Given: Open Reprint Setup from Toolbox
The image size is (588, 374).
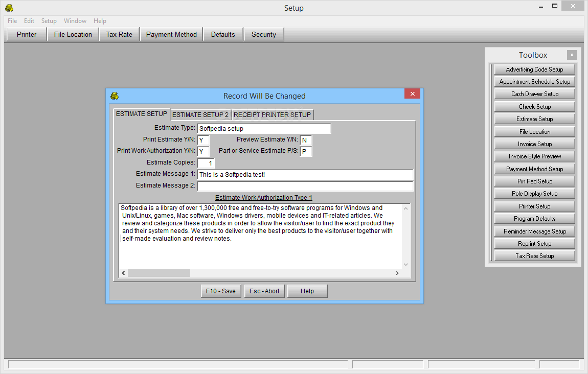Looking at the screenshot, I should pos(534,244).
